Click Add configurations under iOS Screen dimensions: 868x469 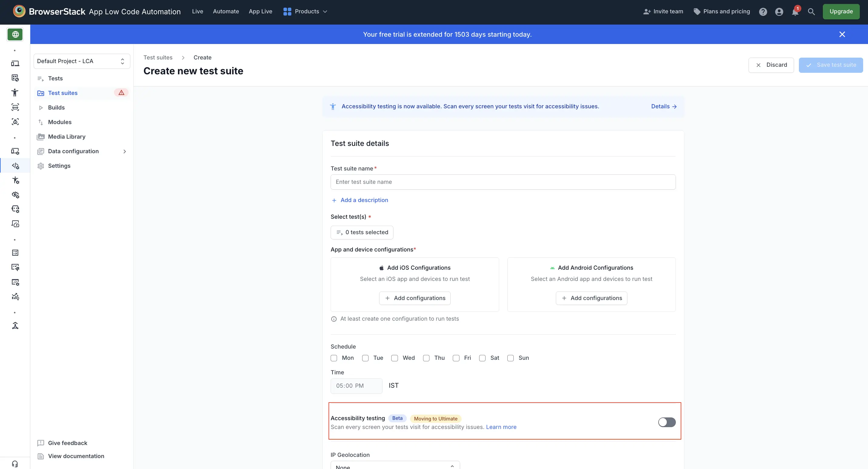[x=415, y=298]
